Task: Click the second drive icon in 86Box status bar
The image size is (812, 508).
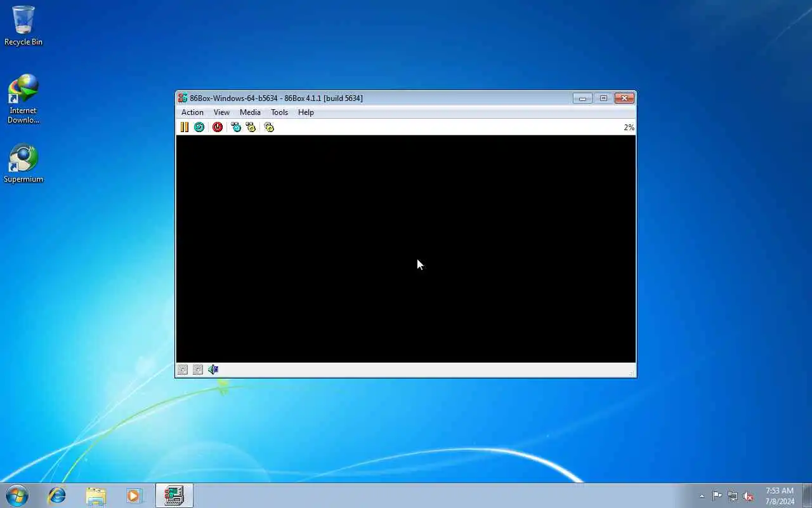Action: tap(198, 370)
